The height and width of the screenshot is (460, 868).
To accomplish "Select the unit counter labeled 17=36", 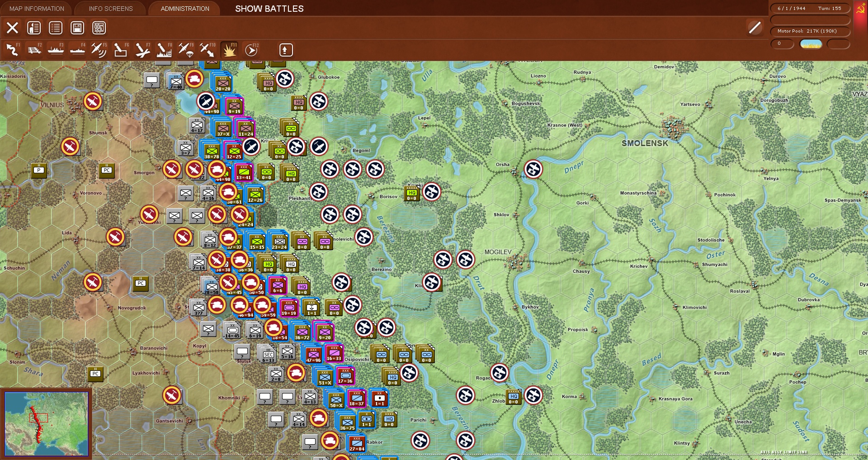I will tap(345, 376).
